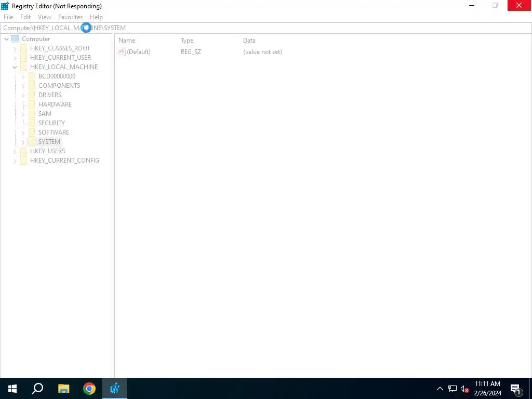Expand the COMPONENTS key chevron

23,86
